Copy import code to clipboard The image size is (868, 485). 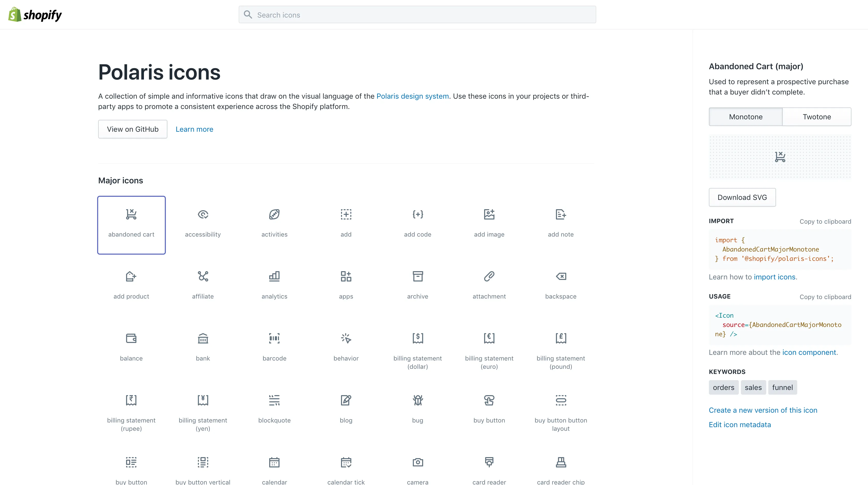click(825, 221)
